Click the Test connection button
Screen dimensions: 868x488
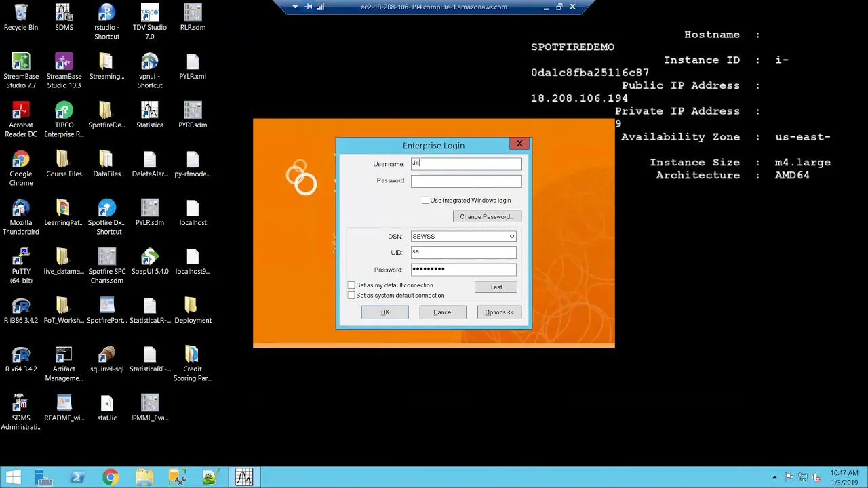tap(496, 287)
